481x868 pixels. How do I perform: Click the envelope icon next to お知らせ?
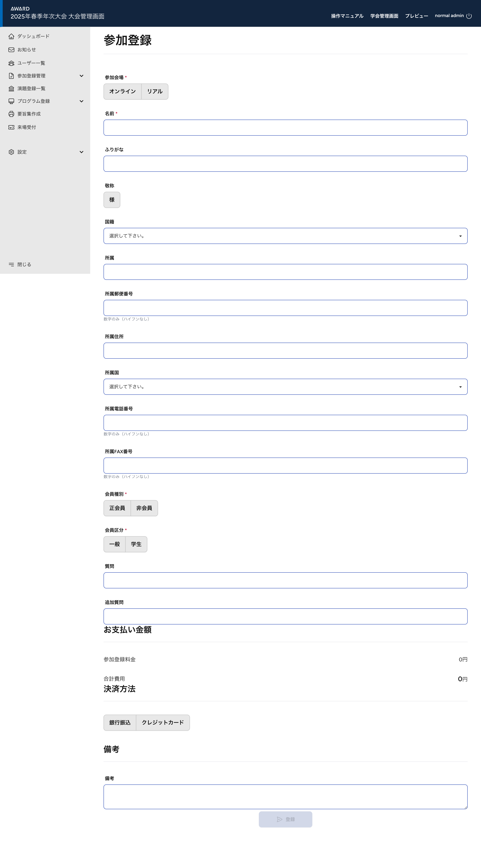tap(11, 50)
